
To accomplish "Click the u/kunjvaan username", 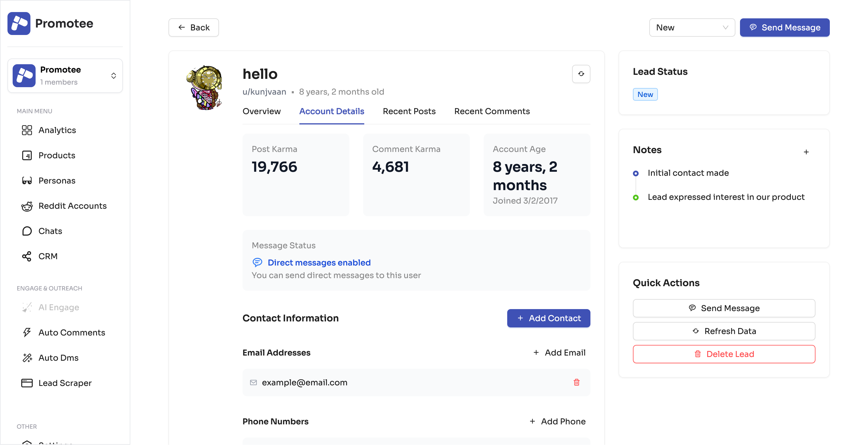I will coord(264,92).
